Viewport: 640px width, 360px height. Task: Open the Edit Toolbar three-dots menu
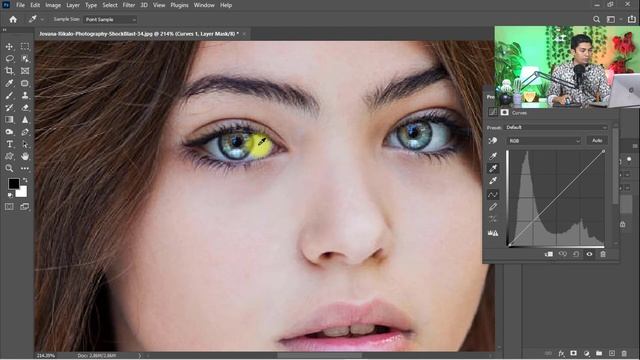click(x=25, y=168)
